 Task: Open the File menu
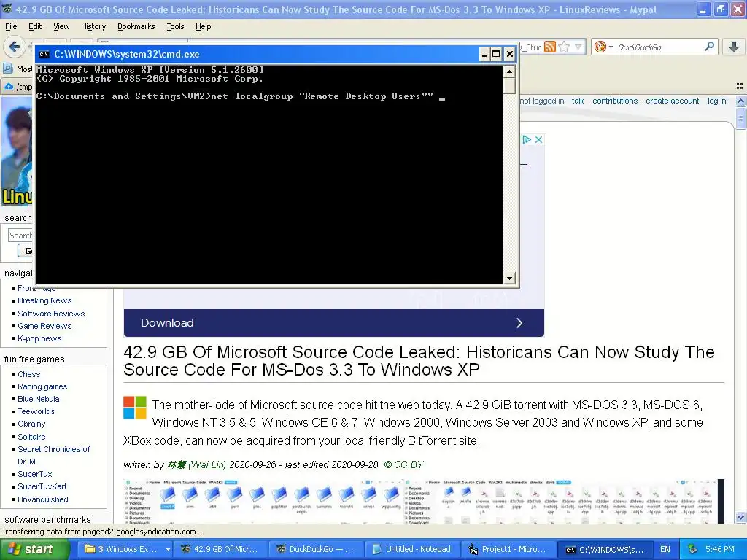[x=11, y=26]
